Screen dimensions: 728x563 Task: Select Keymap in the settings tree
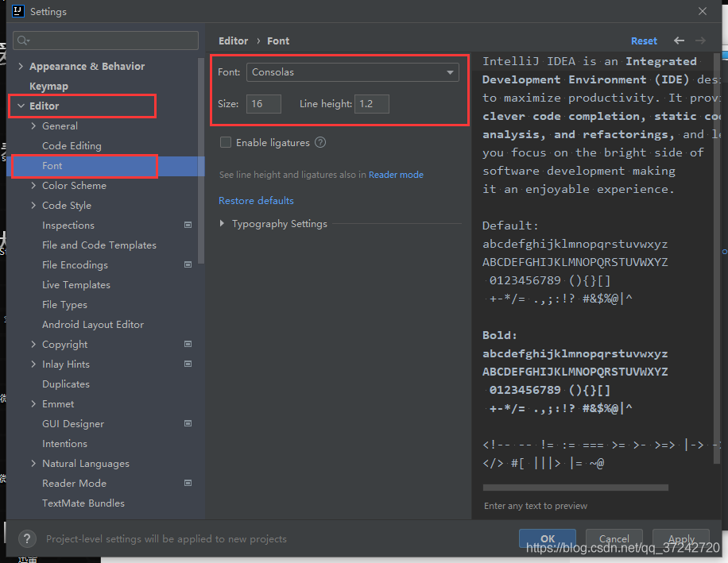click(x=48, y=87)
